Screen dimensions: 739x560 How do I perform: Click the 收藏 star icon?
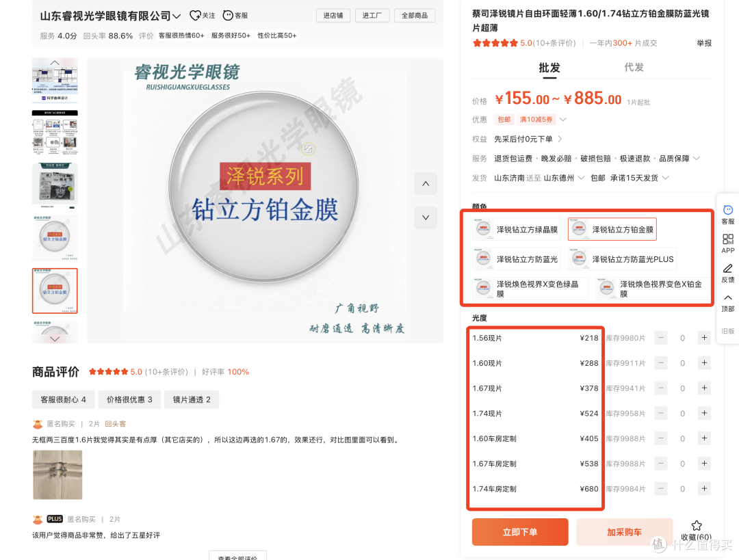697,526
